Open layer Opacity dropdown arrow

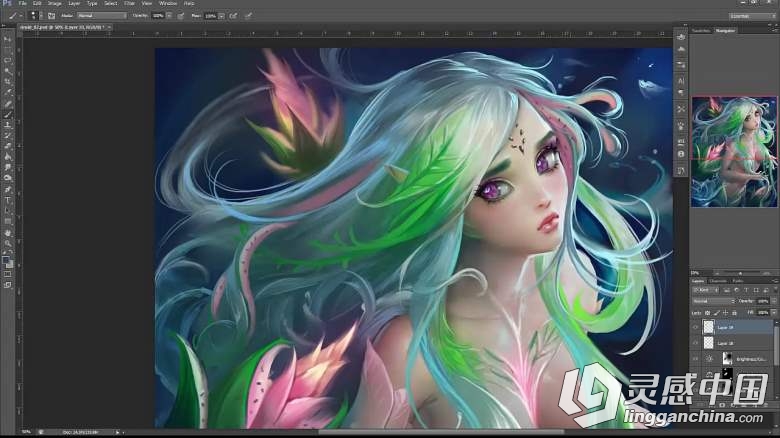(774, 301)
